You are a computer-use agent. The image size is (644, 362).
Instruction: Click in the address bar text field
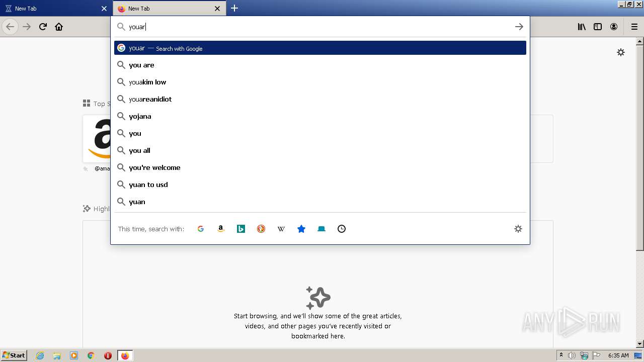point(319,27)
